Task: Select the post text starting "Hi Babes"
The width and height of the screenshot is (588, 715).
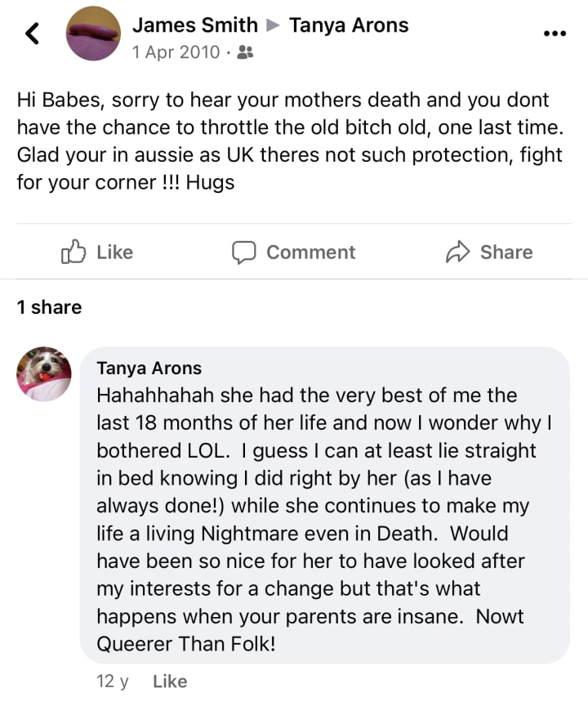Action: (x=283, y=141)
